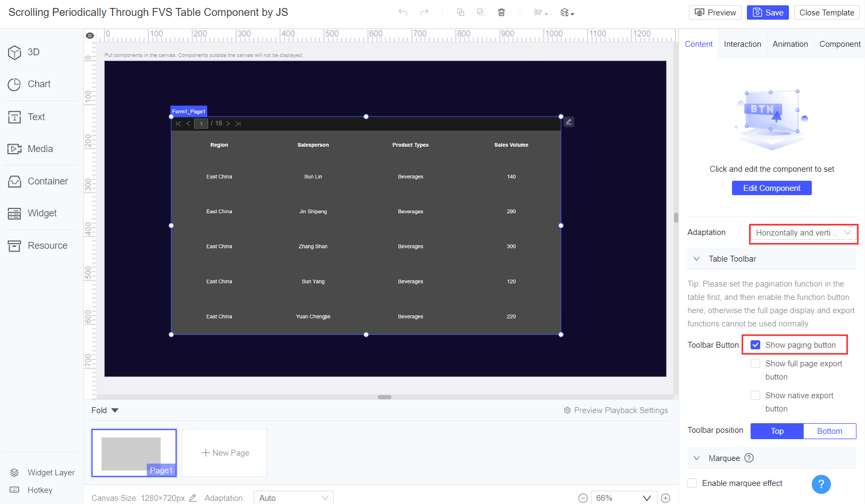The width and height of the screenshot is (865, 504).
Task: Add a New Page
Action: point(224,453)
